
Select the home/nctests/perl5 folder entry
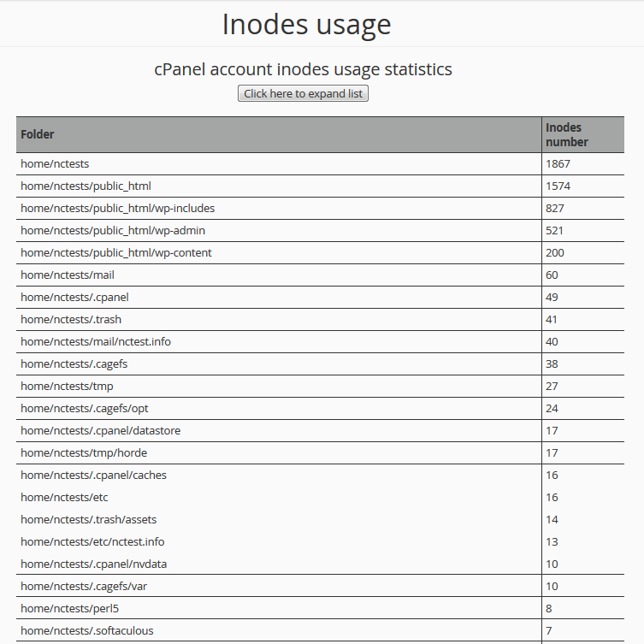point(321,608)
